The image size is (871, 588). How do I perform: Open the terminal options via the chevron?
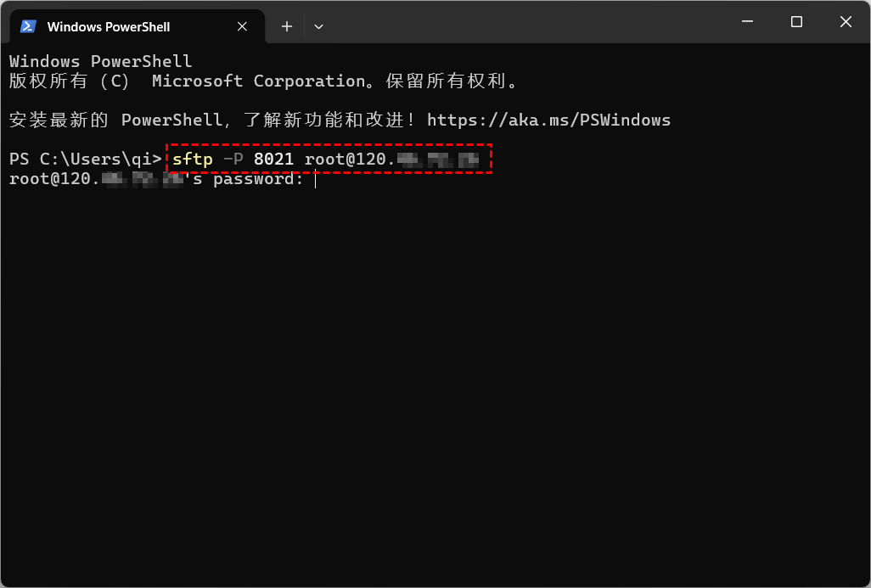[318, 26]
